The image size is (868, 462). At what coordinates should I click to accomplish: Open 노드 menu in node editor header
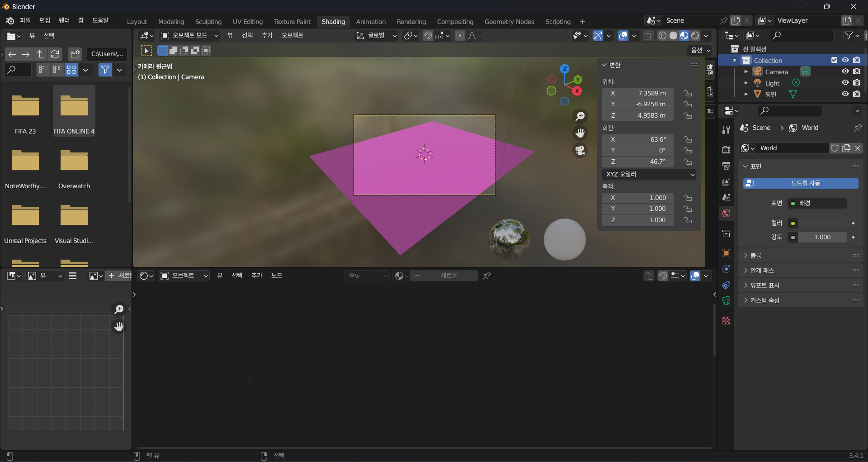coord(276,276)
